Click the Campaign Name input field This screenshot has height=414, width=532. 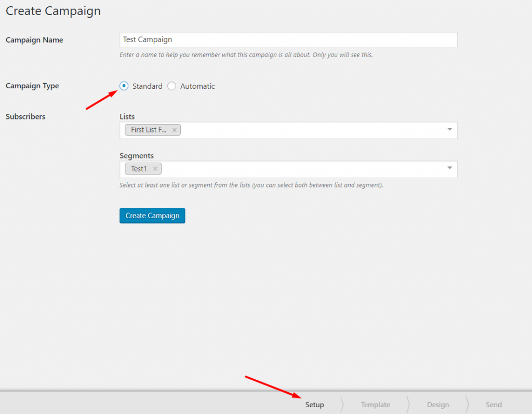(x=288, y=39)
